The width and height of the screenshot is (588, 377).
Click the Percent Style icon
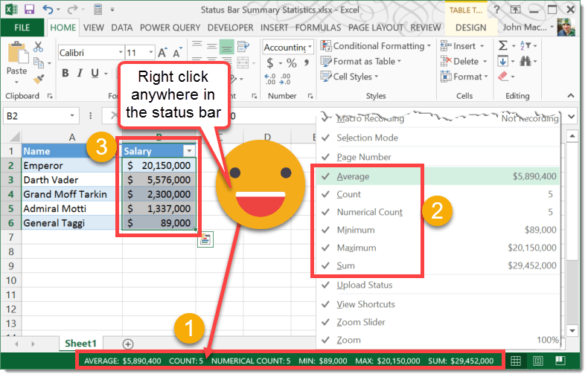(x=291, y=63)
